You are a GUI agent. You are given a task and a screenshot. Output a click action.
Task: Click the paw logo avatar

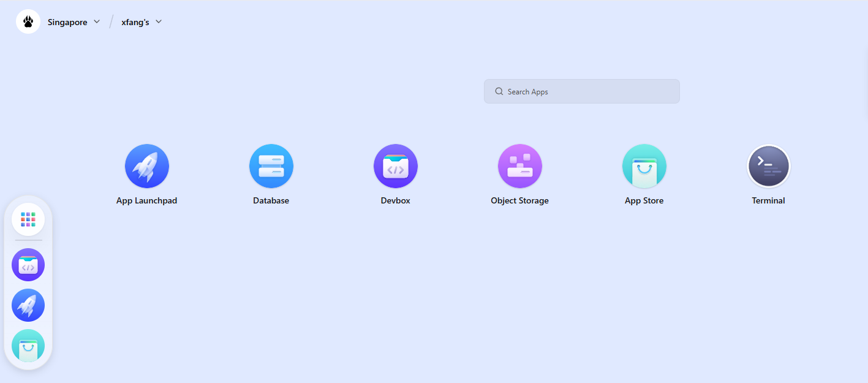point(28,22)
